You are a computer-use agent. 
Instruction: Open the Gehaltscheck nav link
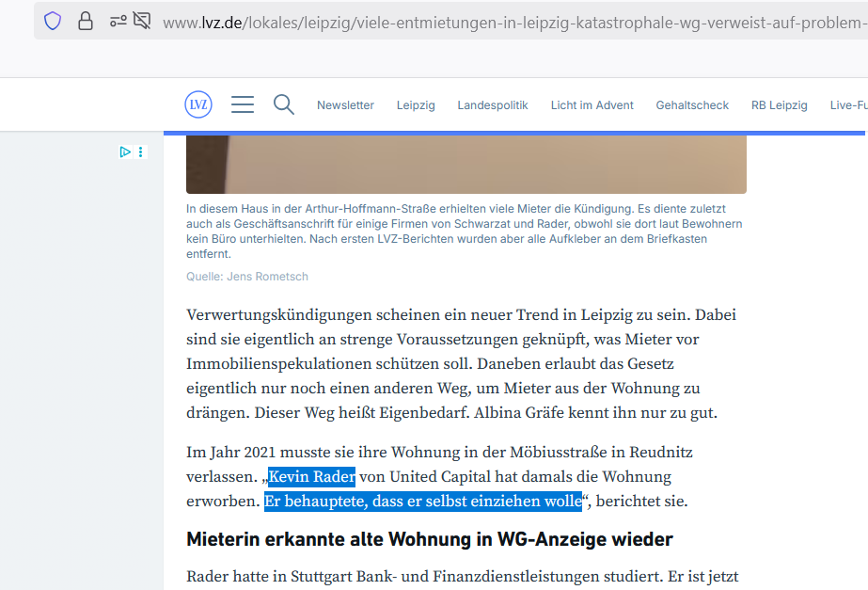click(x=692, y=105)
